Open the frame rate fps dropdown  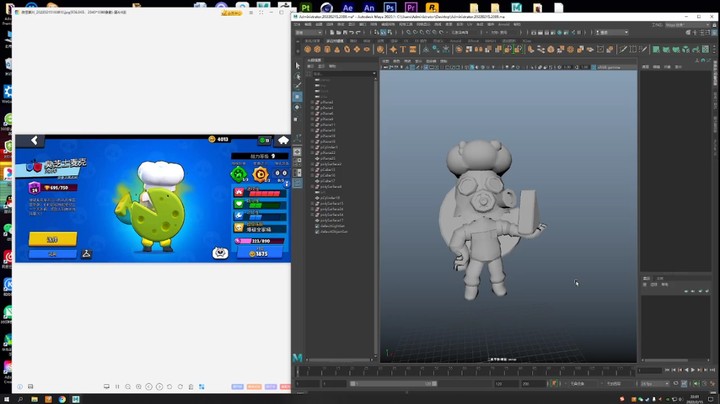pyautogui.click(x=655, y=383)
